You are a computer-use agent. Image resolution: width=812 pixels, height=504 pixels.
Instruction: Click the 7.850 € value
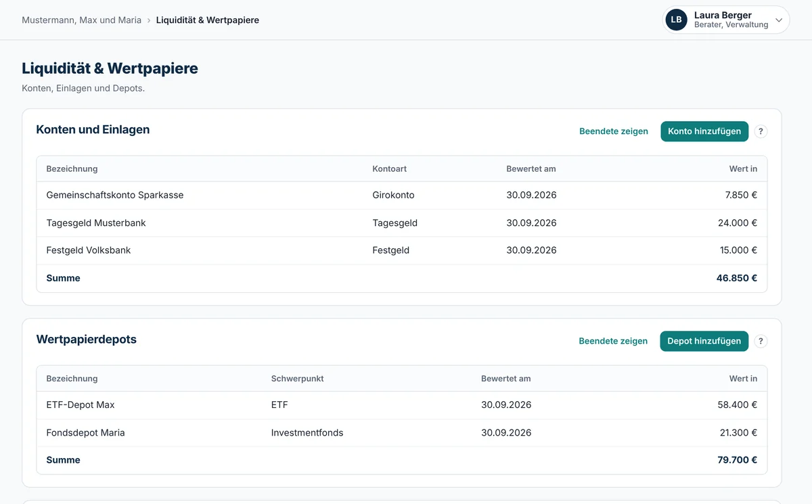[x=740, y=195]
